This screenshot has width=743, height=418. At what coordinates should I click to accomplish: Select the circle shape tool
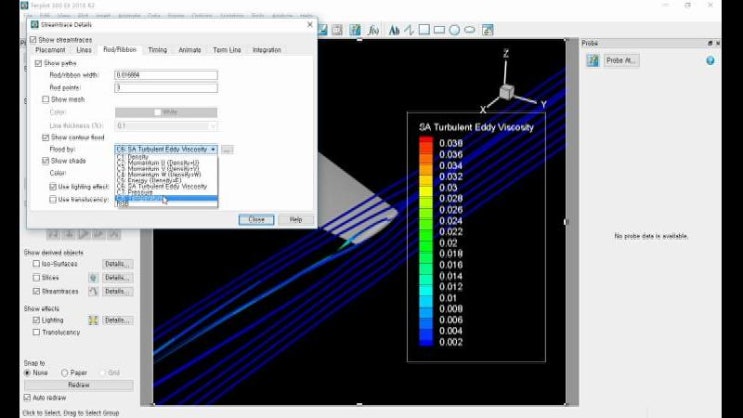454,30
